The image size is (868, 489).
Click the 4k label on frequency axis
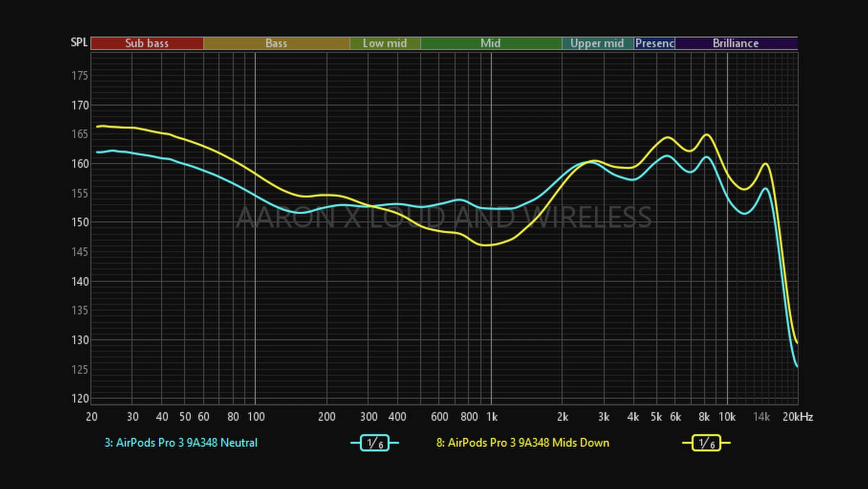(x=633, y=417)
